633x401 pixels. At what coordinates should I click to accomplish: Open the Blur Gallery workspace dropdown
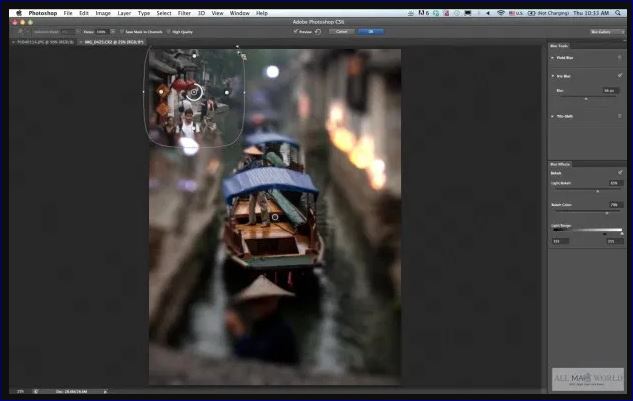click(x=607, y=31)
